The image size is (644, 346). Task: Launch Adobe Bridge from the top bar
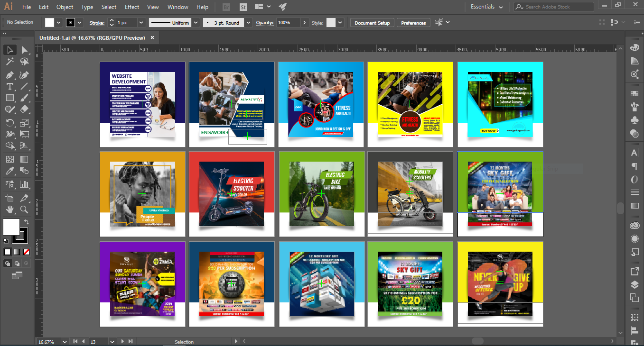click(225, 7)
